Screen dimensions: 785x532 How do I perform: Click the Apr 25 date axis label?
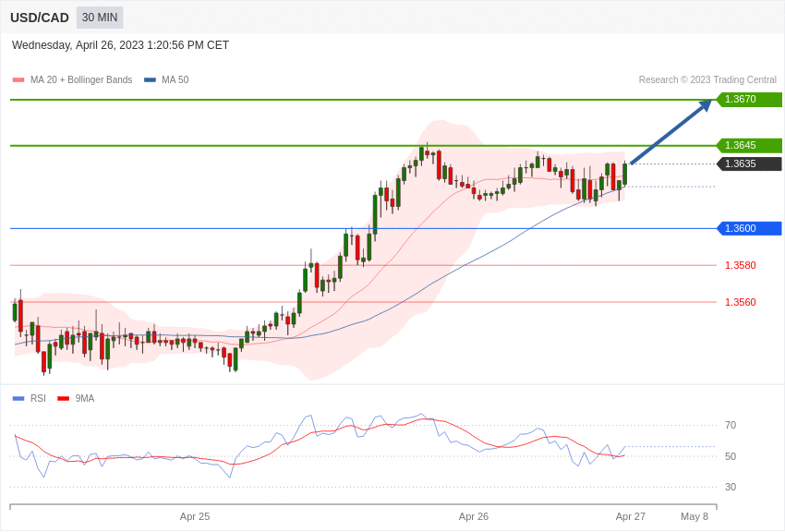point(195,516)
